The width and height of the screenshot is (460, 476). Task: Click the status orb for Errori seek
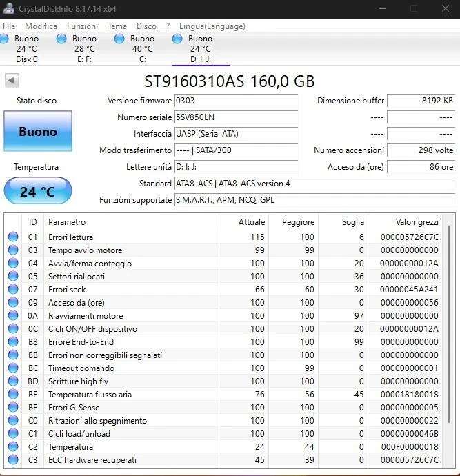coord(13,289)
